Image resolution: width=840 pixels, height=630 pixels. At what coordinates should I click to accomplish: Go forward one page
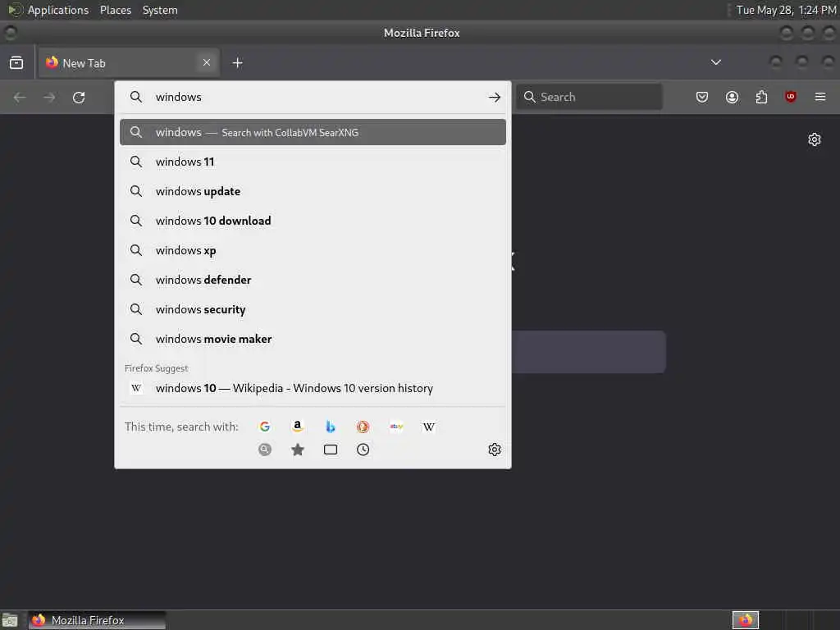click(x=49, y=97)
